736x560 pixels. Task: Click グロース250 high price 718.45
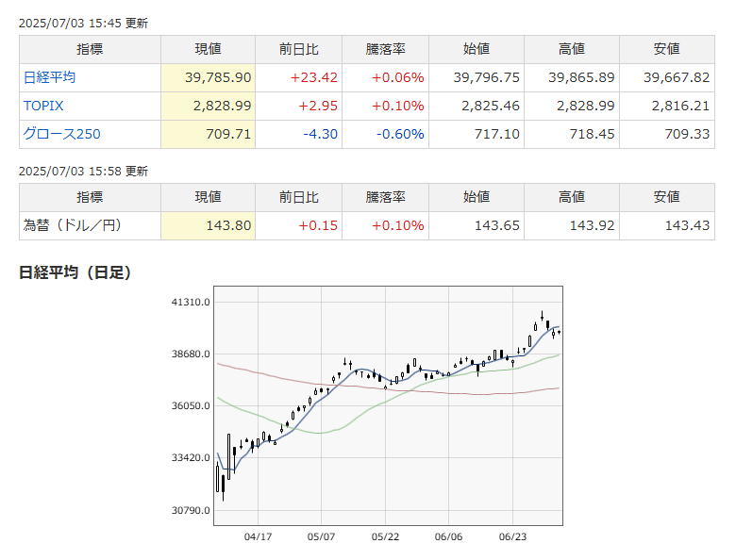coord(592,134)
